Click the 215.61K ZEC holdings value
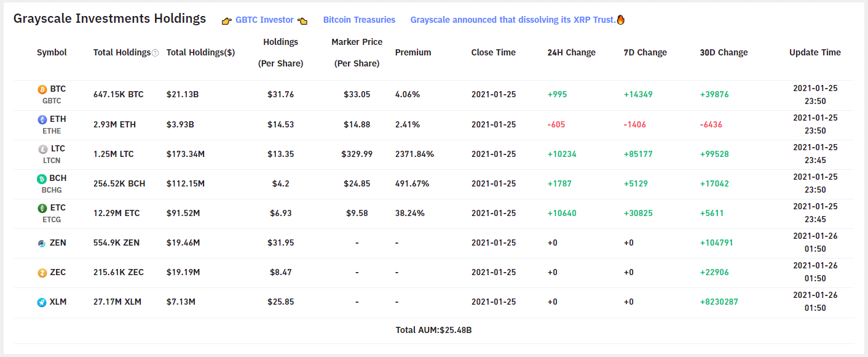Image resolution: width=868 pixels, height=357 pixels. [119, 272]
